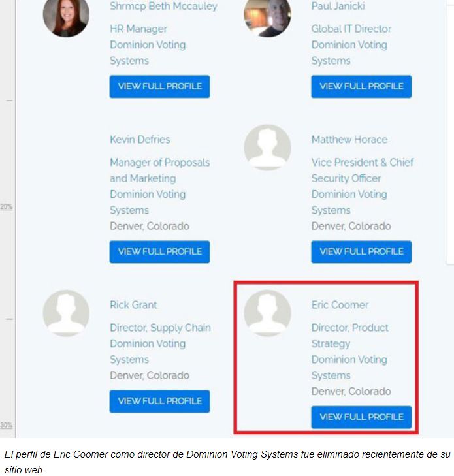The height and width of the screenshot is (476, 454).
Task: Click Denver, Colorado under Matthew Horace
Action: click(x=351, y=226)
